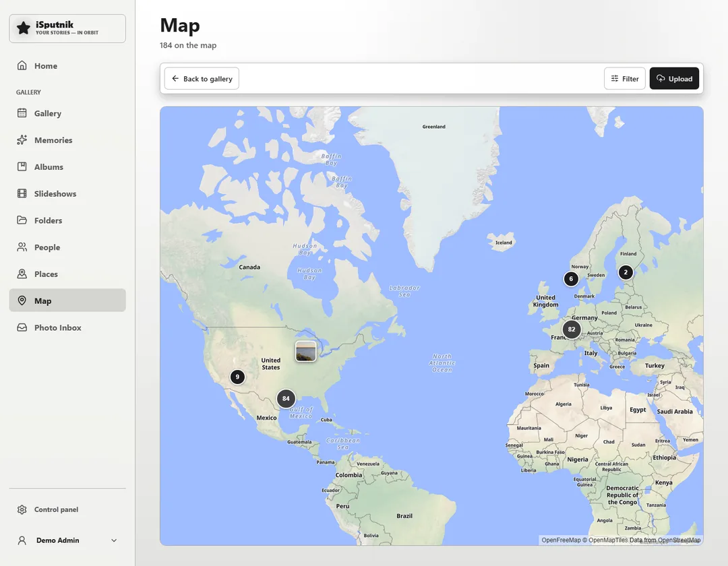The height and width of the screenshot is (566, 728).
Task: Click the Colombia map label
Action: click(348, 475)
